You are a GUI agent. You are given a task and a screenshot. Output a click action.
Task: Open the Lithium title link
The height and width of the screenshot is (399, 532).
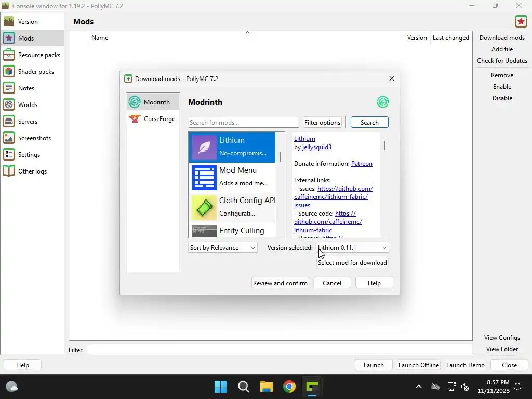click(x=304, y=139)
